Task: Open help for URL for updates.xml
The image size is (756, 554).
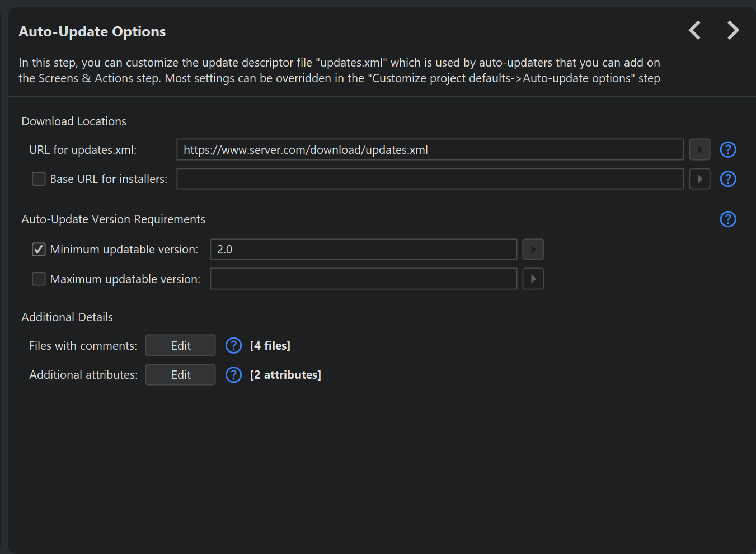Action: (727, 150)
